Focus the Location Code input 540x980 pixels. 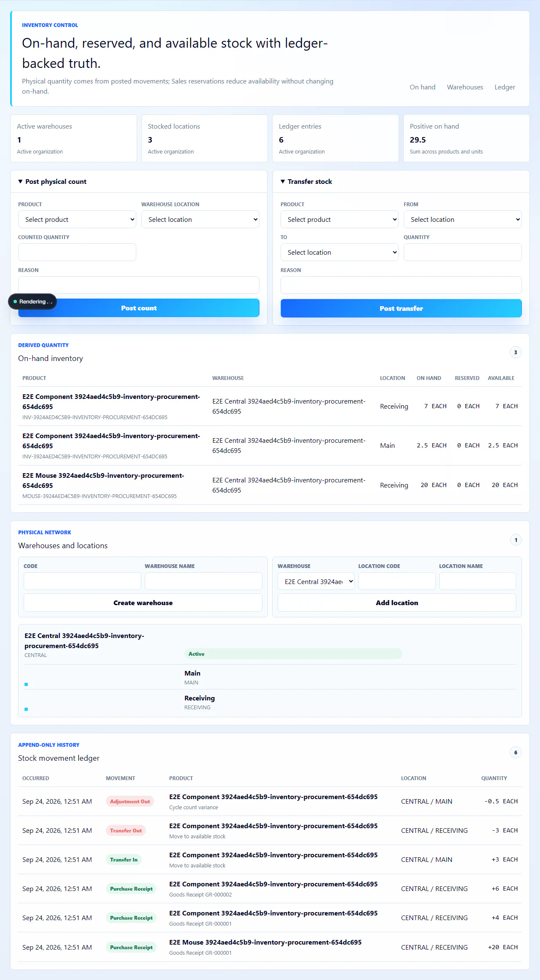point(397,581)
